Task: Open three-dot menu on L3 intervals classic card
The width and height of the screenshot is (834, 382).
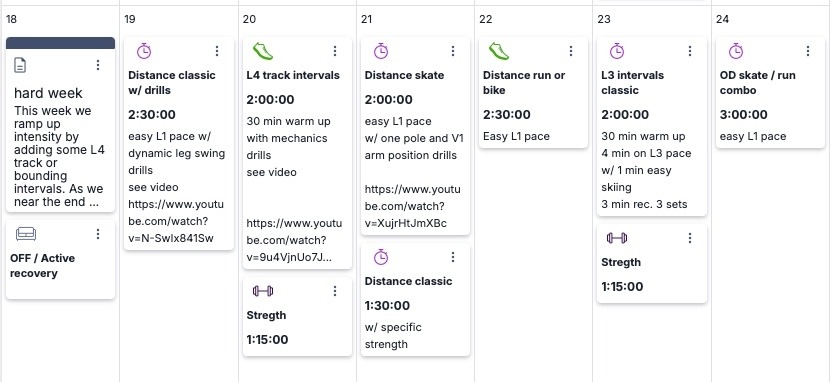Action: pos(690,51)
